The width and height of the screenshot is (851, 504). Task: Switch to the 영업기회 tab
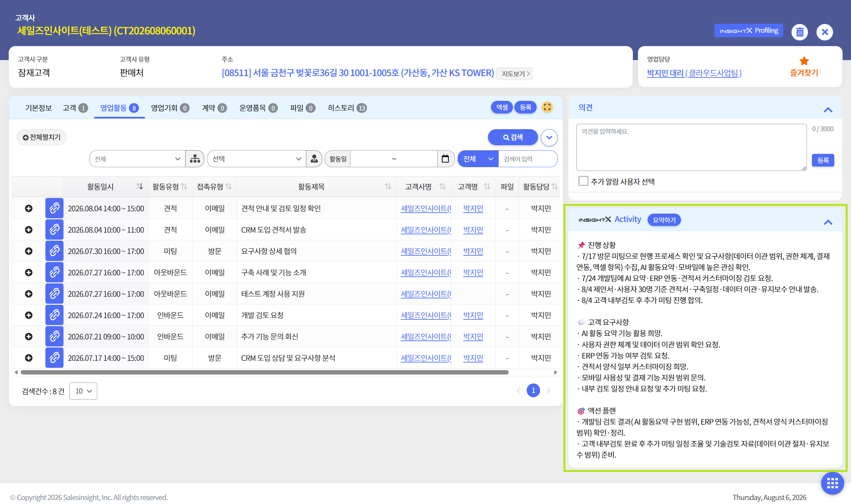170,108
